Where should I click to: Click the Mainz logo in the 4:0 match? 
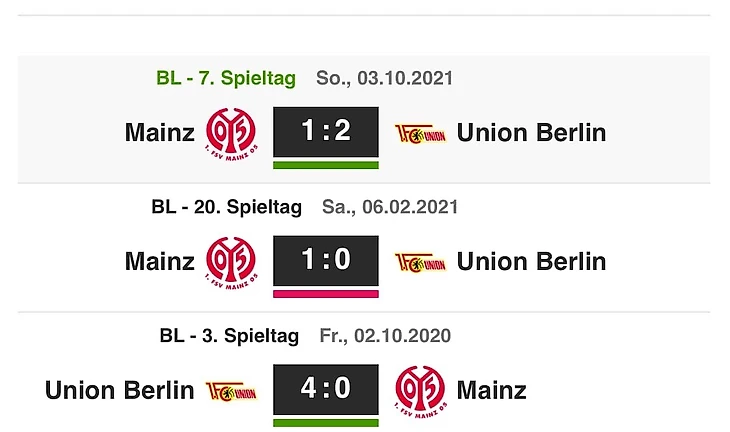pyautogui.click(x=420, y=390)
